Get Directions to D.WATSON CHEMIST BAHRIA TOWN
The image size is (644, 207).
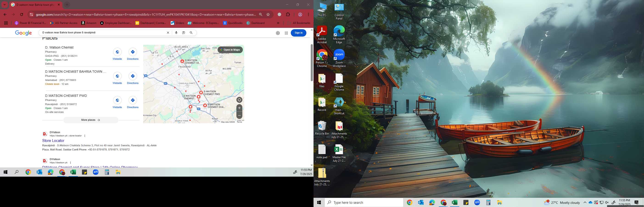pyautogui.click(x=133, y=76)
